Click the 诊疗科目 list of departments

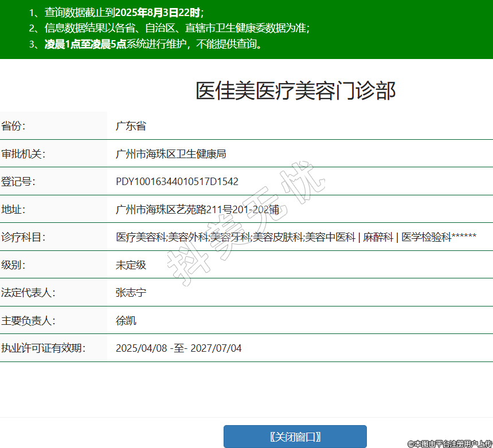point(296,237)
